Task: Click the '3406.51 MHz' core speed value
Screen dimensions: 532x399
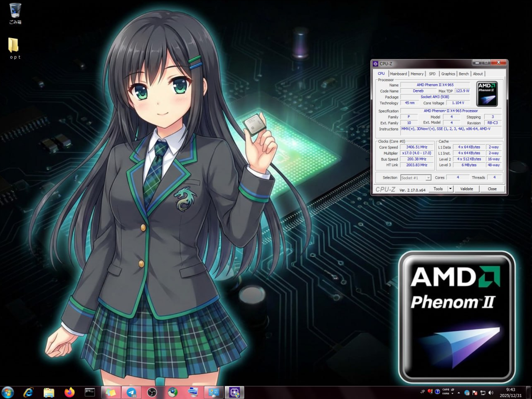Action: coord(417,147)
